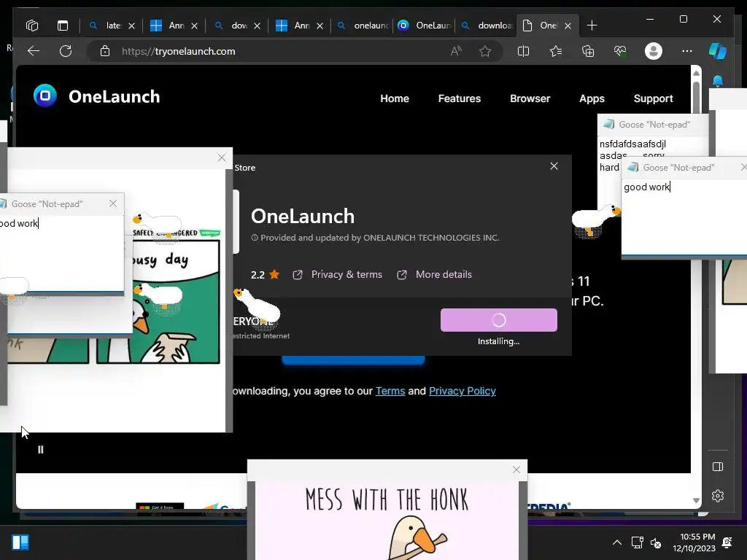Click text area of right 'good work' Not-epad

pos(684,217)
